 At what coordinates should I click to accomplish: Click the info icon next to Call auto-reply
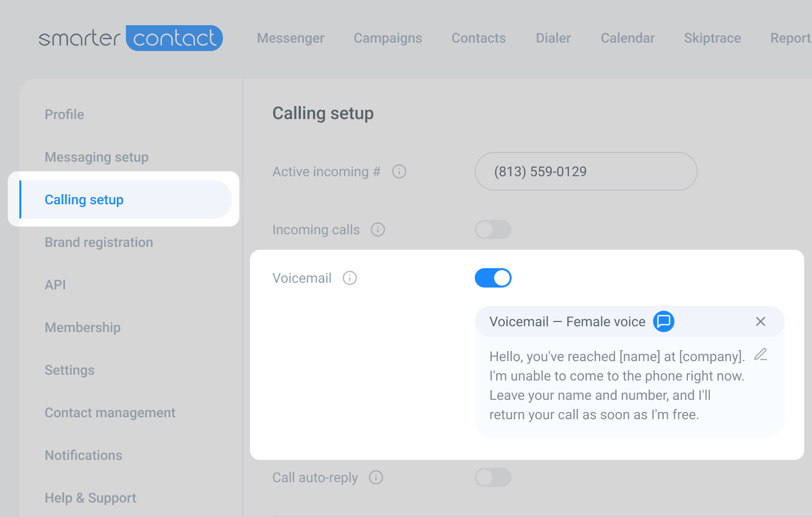click(375, 478)
